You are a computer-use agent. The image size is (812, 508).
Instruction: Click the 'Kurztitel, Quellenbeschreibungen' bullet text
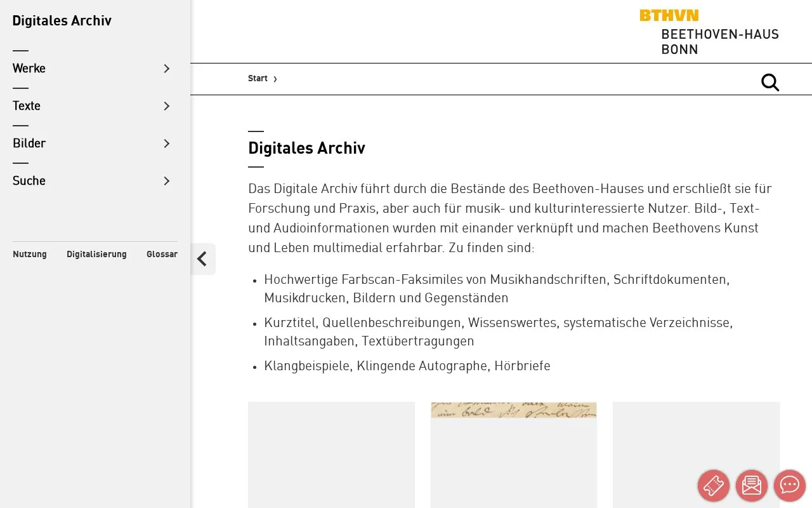point(499,332)
